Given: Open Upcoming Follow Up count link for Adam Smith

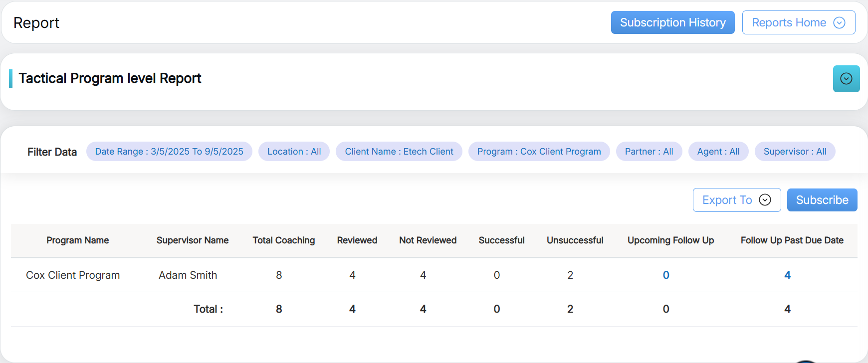Looking at the screenshot, I should tap(665, 275).
